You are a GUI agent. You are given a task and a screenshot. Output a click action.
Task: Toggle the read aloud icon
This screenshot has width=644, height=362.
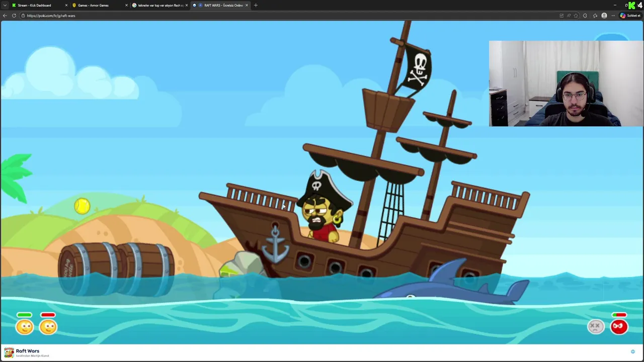(569, 16)
